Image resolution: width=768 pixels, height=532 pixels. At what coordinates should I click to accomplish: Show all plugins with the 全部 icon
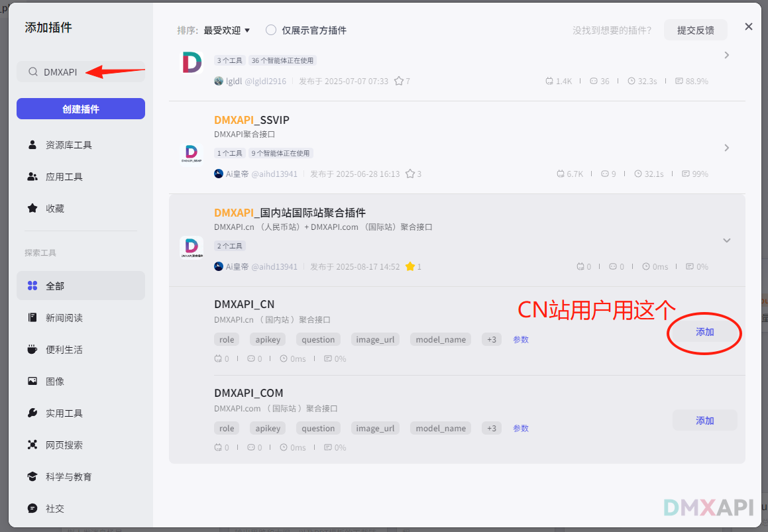(x=55, y=286)
